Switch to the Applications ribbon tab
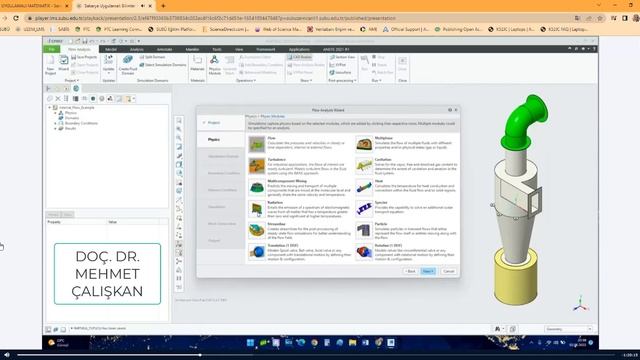The image size is (640, 360). 299,49
